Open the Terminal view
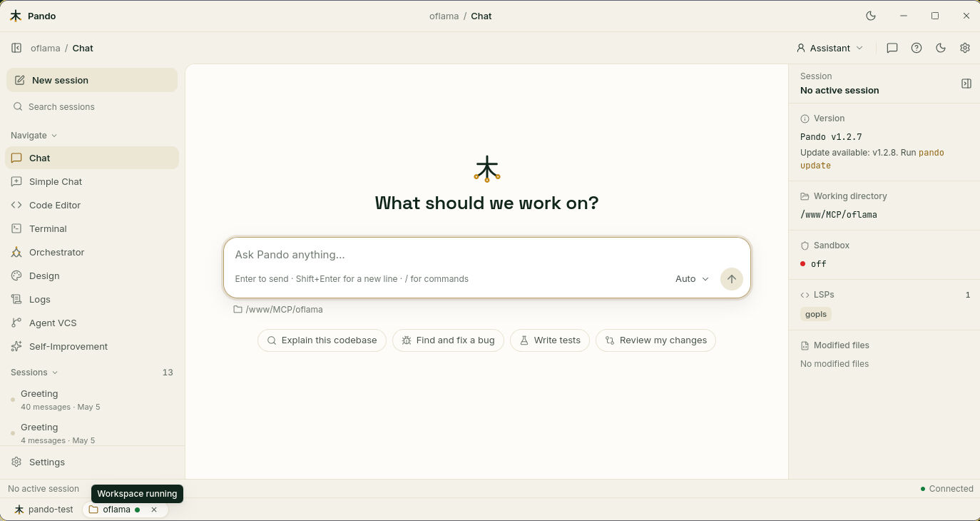The width and height of the screenshot is (980, 521). [92, 228]
